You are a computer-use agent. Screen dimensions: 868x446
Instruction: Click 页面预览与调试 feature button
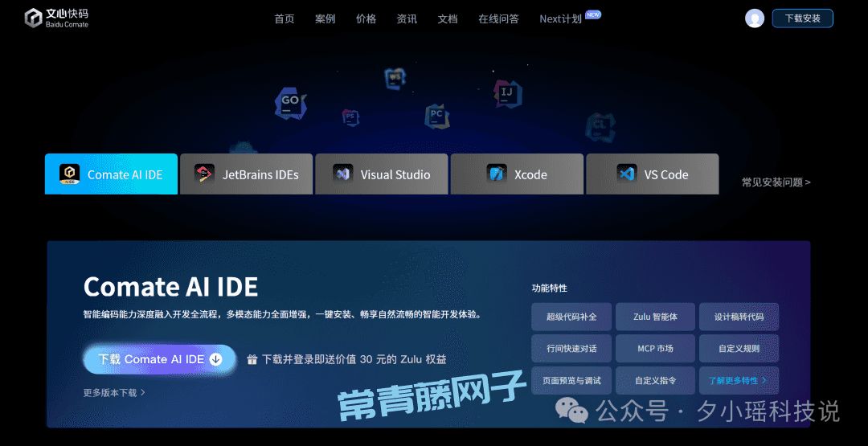571,381
